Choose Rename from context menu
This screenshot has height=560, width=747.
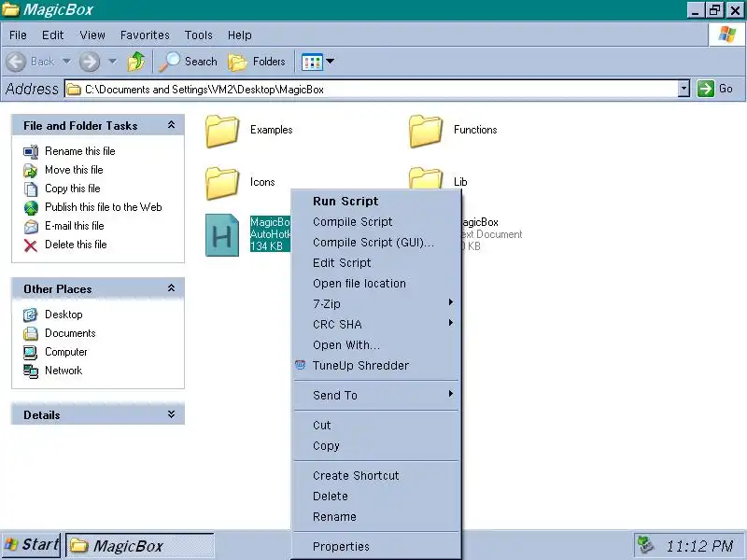pyautogui.click(x=376, y=516)
